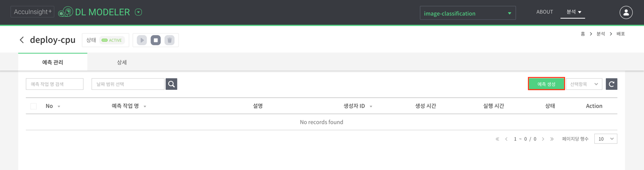Delete the deployment using the trash icon
Image resolution: width=644 pixels, height=170 pixels.
pyautogui.click(x=170, y=40)
